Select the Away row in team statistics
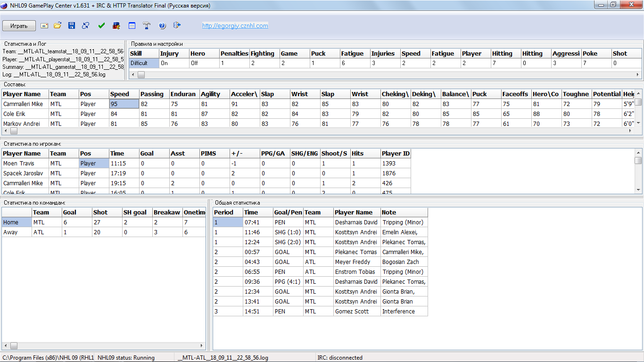This screenshot has height=362, width=644. [104, 232]
